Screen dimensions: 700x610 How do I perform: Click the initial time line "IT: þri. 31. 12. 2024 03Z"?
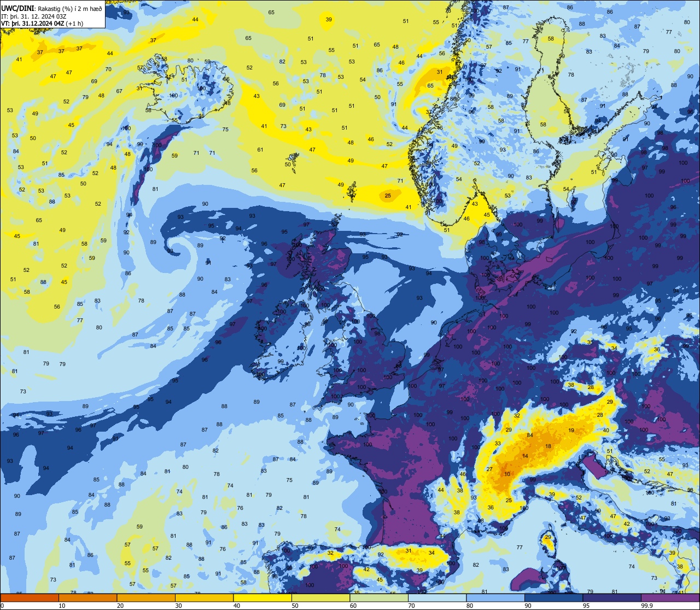pyautogui.click(x=35, y=16)
